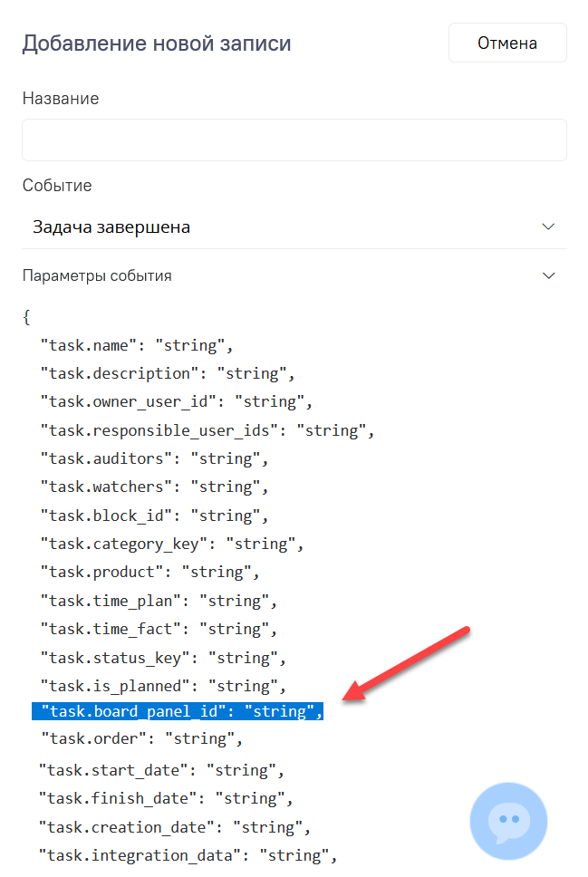The height and width of the screenshot is (877, 588).
Task: Collapse the Параметры события section chevron
Action: [x=548, y=275]
